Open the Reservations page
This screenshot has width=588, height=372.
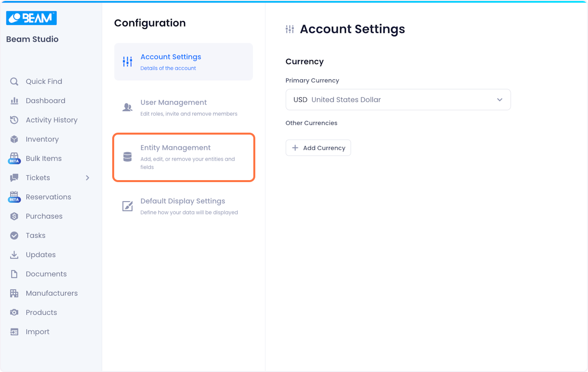pos(49,197)
